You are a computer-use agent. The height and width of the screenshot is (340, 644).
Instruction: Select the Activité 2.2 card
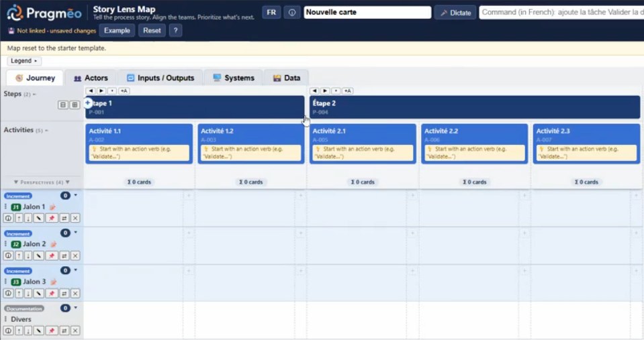click(474, 144)
